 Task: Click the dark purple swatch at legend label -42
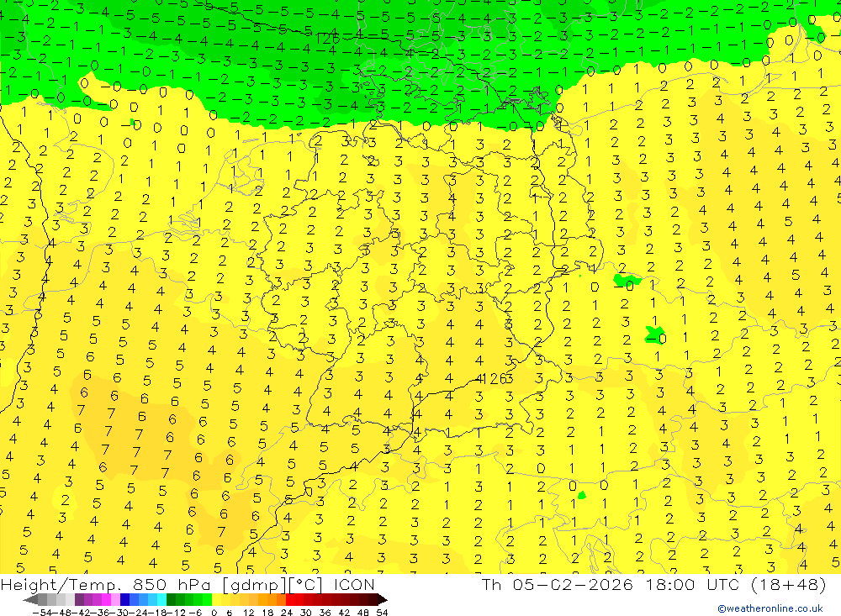(x=79, y=600)
